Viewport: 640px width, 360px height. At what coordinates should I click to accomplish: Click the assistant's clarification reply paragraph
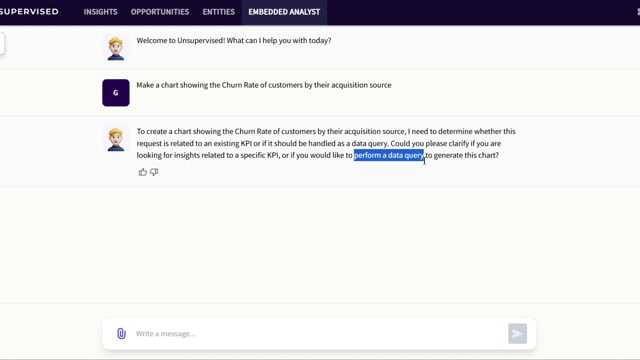pyautogui.click(x=326, y=143)
